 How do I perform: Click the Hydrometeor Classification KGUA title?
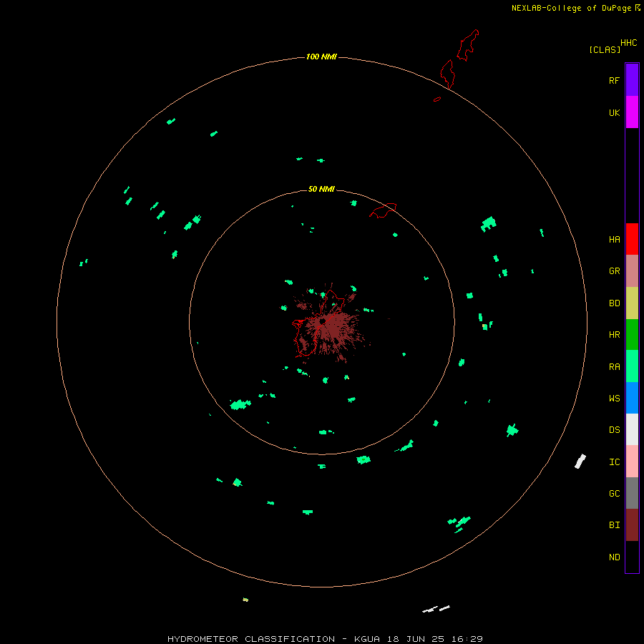325,639
